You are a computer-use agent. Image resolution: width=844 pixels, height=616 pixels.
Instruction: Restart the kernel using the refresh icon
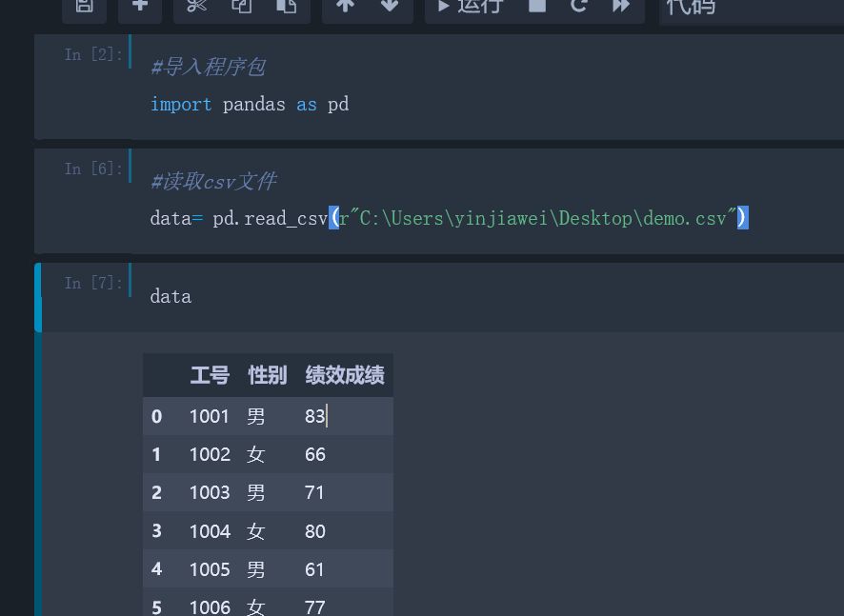coord(579,8)
